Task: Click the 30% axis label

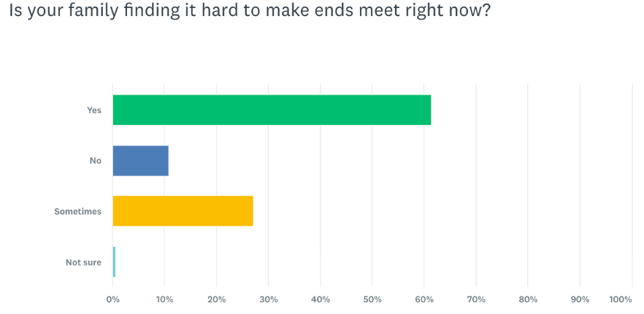Action: click(268, 299)
